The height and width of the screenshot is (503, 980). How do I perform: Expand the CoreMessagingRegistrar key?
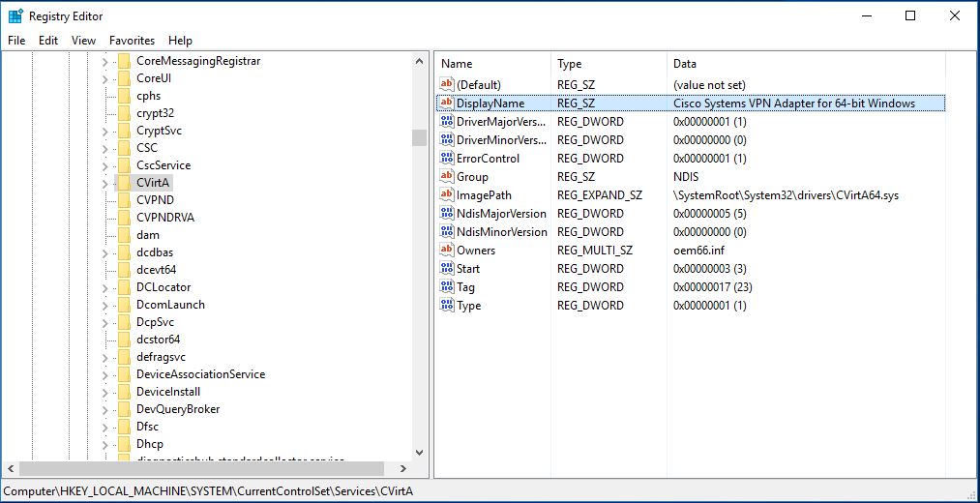[x=105, y=61]
